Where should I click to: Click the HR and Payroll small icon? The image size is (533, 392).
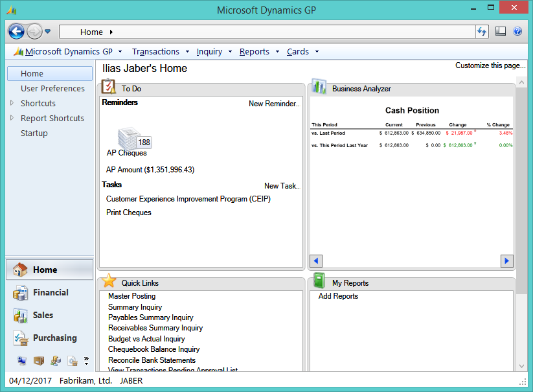(x=56, y=360)
